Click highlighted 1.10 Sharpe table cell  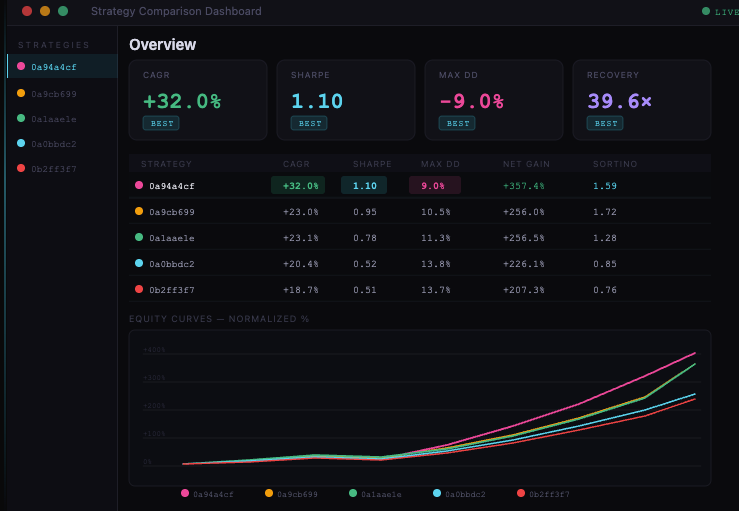point(364,185)
